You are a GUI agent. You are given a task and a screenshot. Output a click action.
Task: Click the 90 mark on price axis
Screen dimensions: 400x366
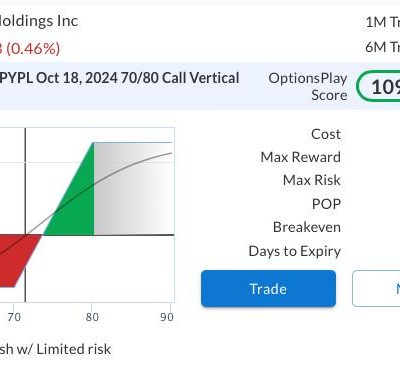[167, 317]
